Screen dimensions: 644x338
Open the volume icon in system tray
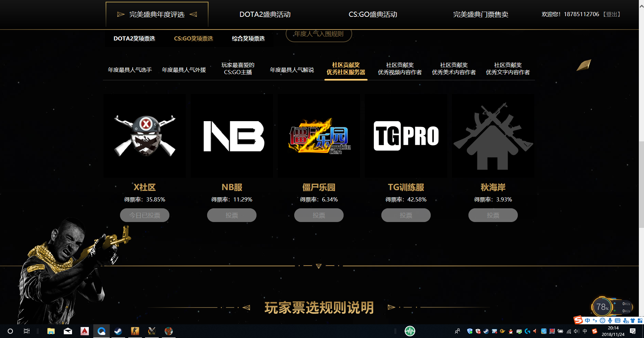click(576, 331)
